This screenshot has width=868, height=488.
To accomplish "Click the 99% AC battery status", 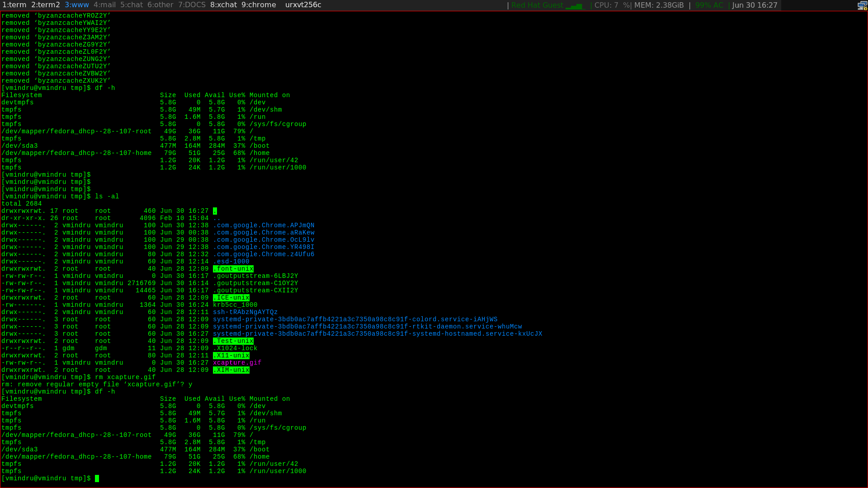I will point(709,5).
